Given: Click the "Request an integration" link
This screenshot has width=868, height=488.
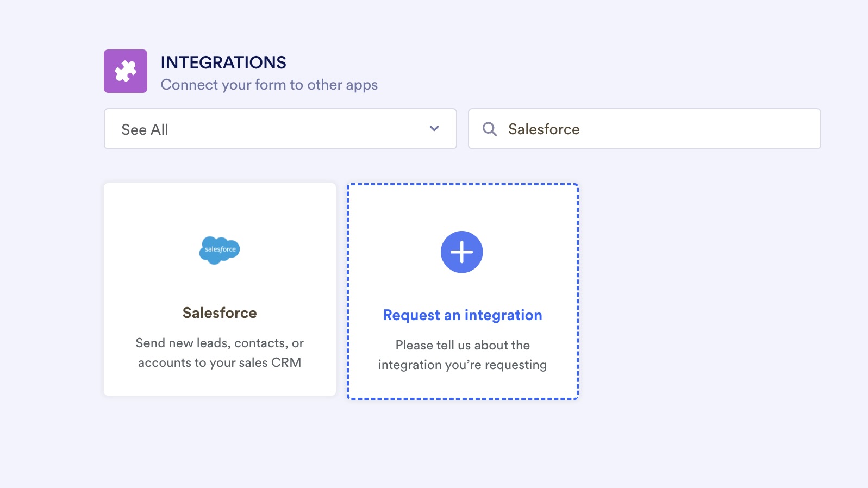Looking at the screenshot, I should 463,315.
